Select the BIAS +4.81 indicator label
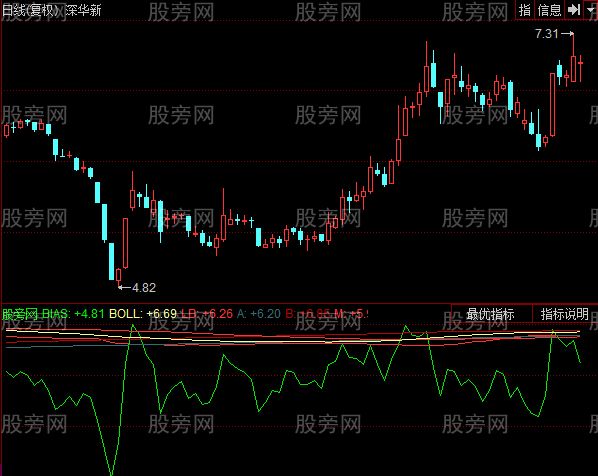Viewport: 598px width, 476px height. pos(73,314)
